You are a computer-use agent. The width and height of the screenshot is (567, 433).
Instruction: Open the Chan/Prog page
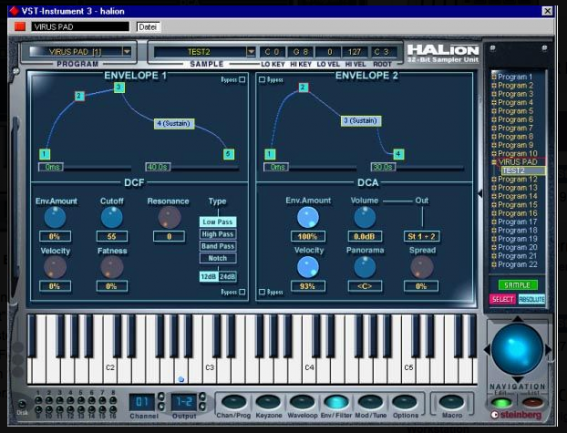pyautogui.click(x=234, y=402)
